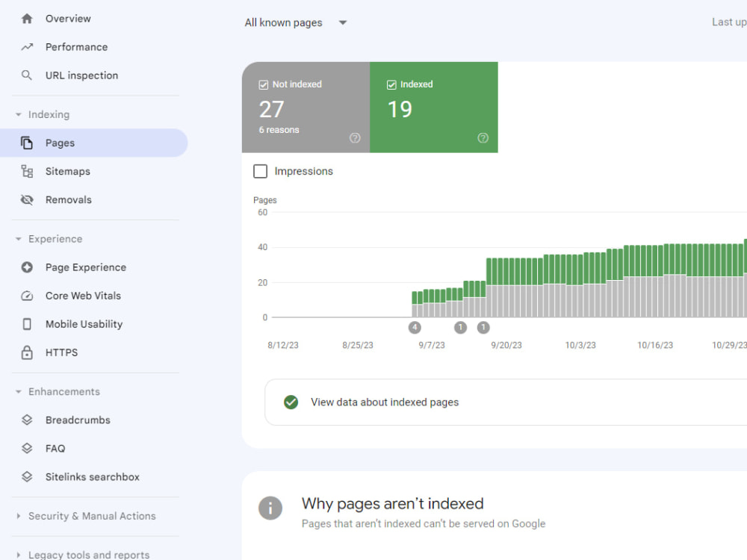Screen dimensions: 747x560
Task: Collapse the Indexing section
Action: [19, 115]
